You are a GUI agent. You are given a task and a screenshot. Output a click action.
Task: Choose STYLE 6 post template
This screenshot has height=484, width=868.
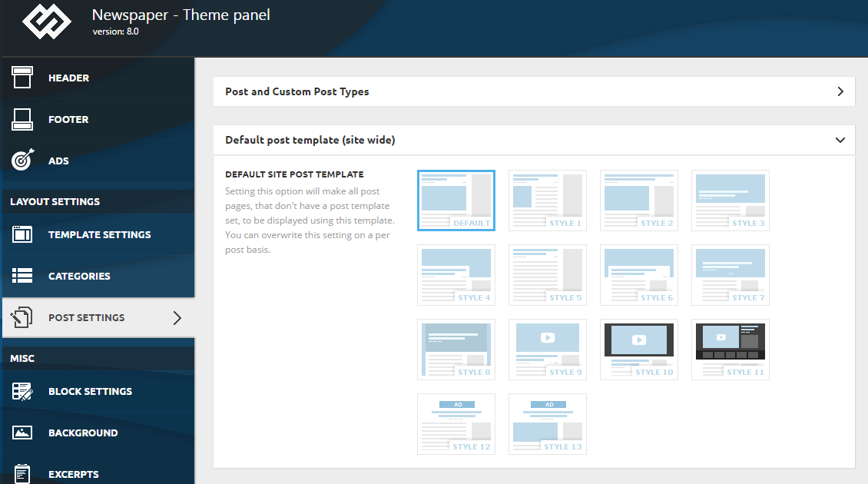point(639,275)
